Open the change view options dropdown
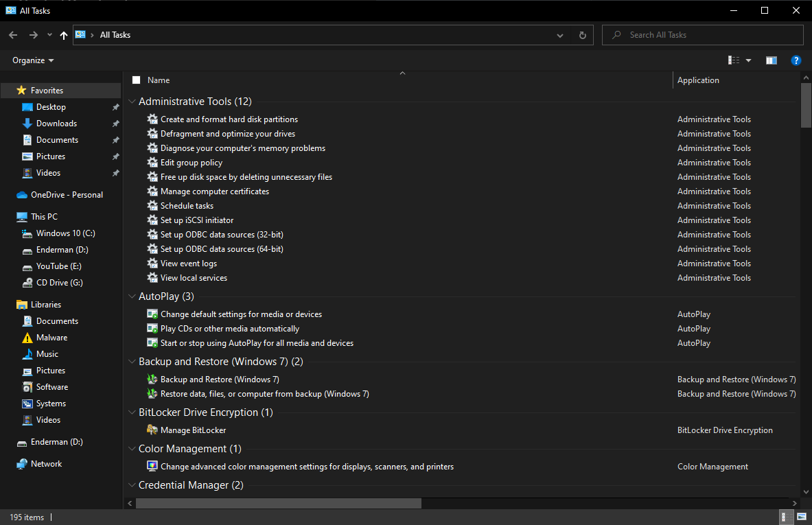 (749, 60)
